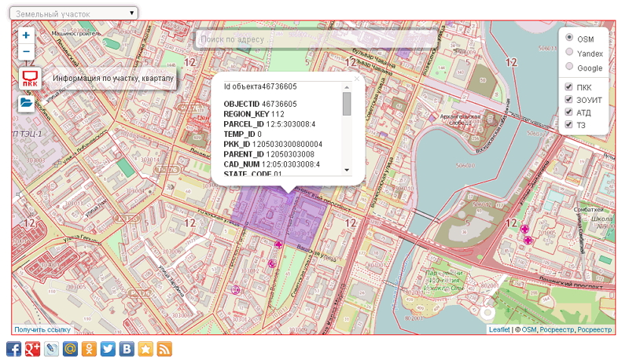629x364 pixels.
Task: Toggle the ТЗ layer checkbox
Action: pos(568,124)
